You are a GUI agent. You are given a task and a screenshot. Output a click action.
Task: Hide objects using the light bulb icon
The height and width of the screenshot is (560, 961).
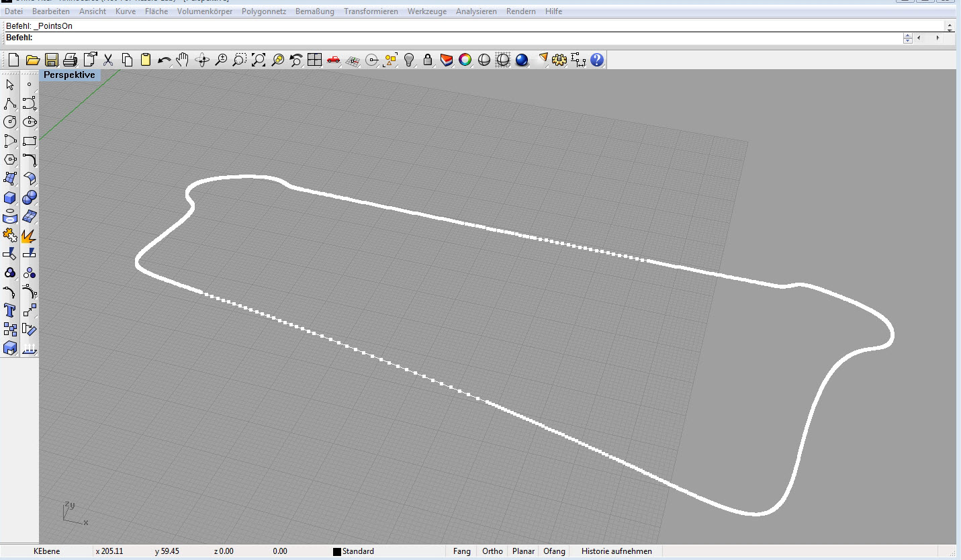pos(409,60)
